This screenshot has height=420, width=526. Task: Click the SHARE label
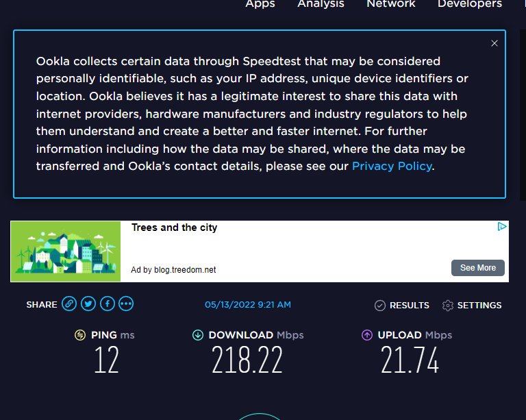click(x=42, y=305)
